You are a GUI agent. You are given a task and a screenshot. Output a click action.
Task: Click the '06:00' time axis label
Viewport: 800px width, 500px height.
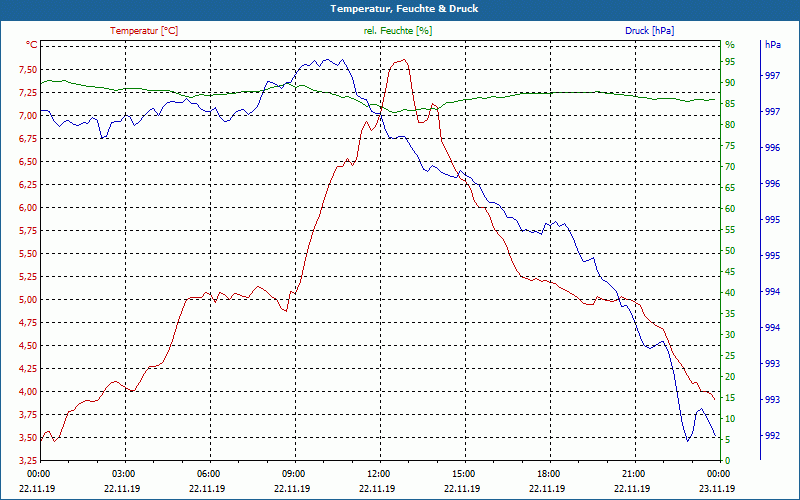click(208, 474)
